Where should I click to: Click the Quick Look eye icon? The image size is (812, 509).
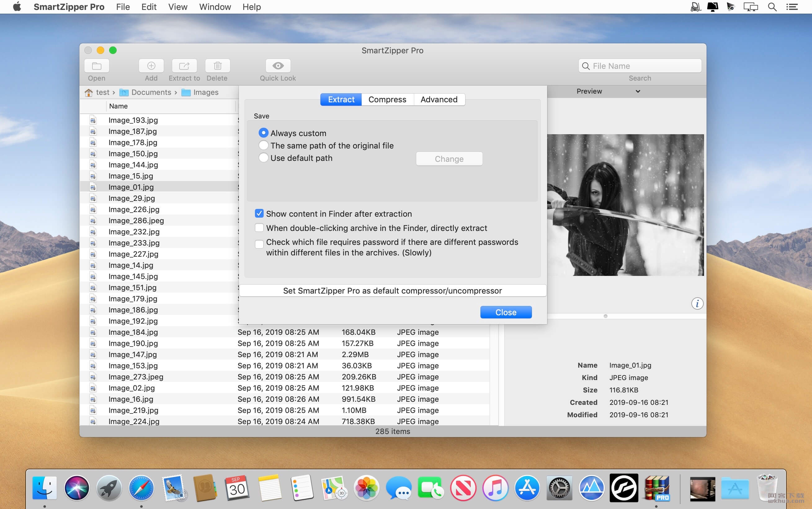278,66
